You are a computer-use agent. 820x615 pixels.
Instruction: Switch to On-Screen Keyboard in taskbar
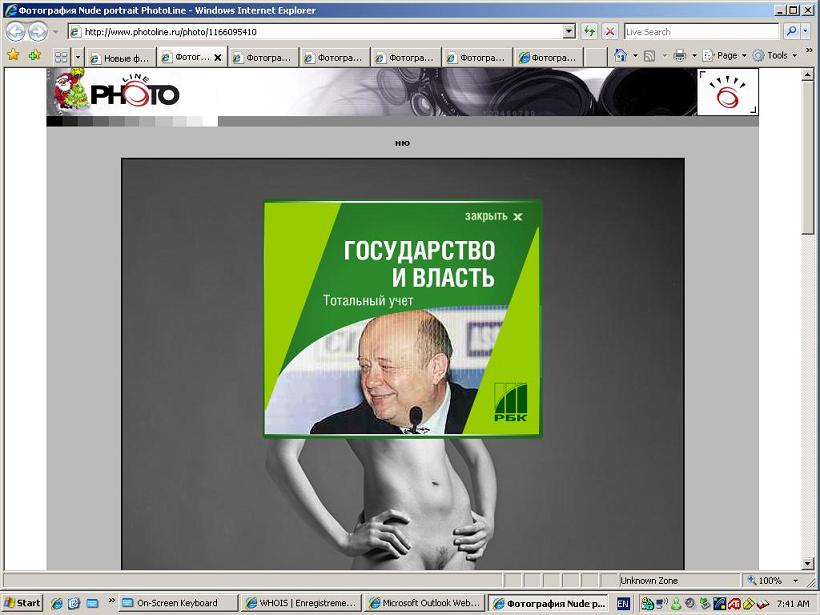[x=176, y=603]
